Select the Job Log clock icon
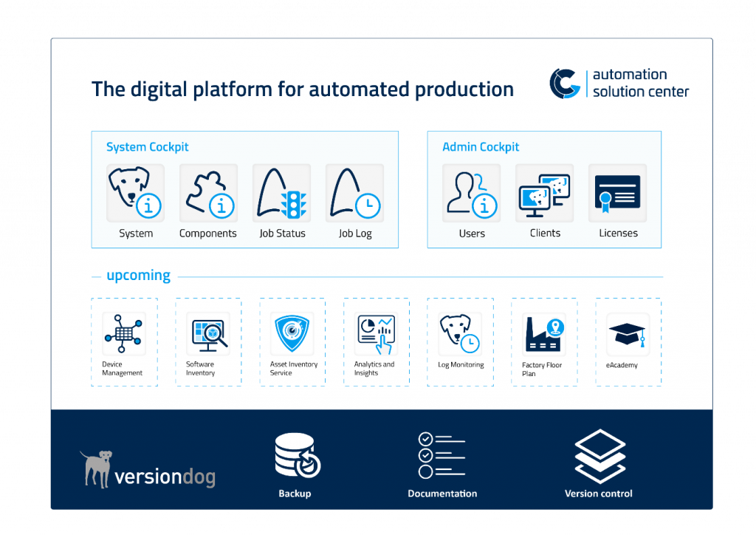756x535 pixels. (x=354, y=194)
